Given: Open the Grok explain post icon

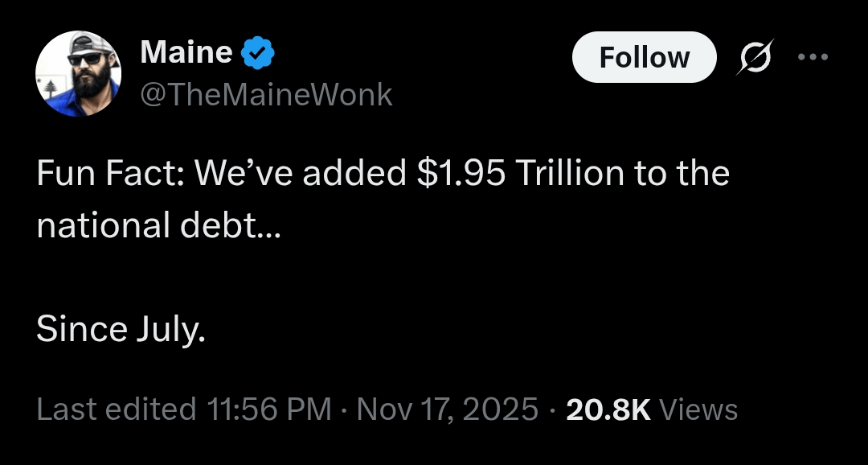Looking at the screenshot, I should (755, 58).
